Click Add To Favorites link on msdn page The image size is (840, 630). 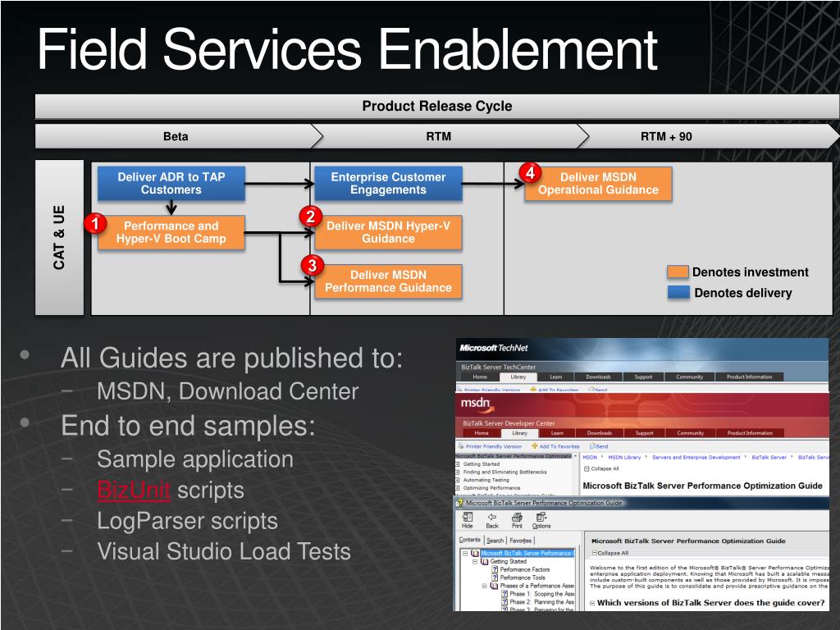(x=559, y=445)
